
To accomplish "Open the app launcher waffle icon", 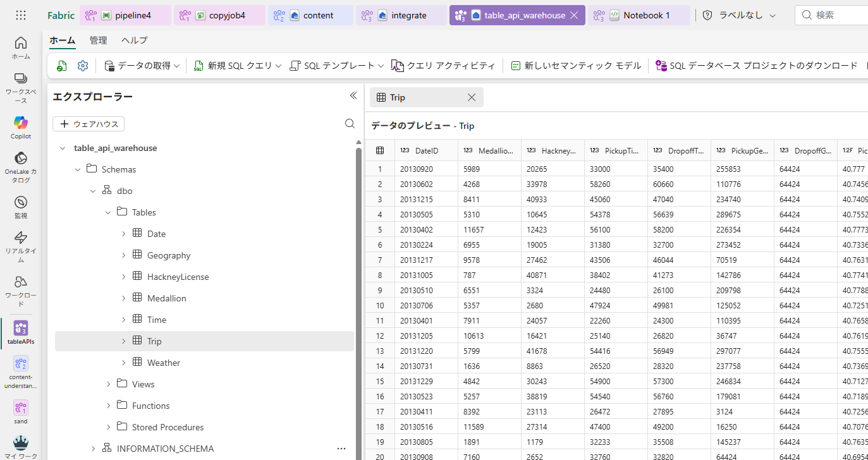I will tap(21, 15).
